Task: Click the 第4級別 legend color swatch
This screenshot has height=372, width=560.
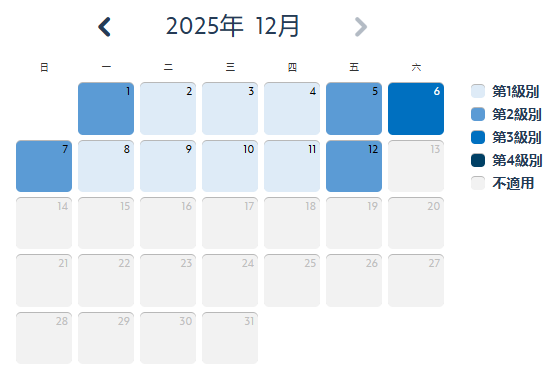Action: [478, 160]
